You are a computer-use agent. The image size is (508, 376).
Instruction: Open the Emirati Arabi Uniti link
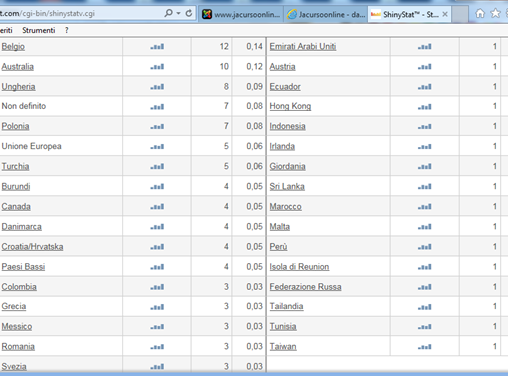click(x=303, y=47)
